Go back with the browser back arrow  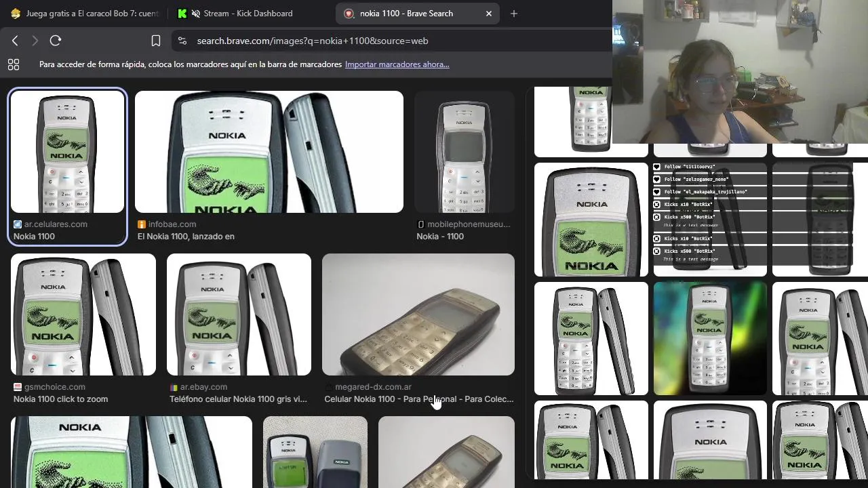tap(15, 41)
